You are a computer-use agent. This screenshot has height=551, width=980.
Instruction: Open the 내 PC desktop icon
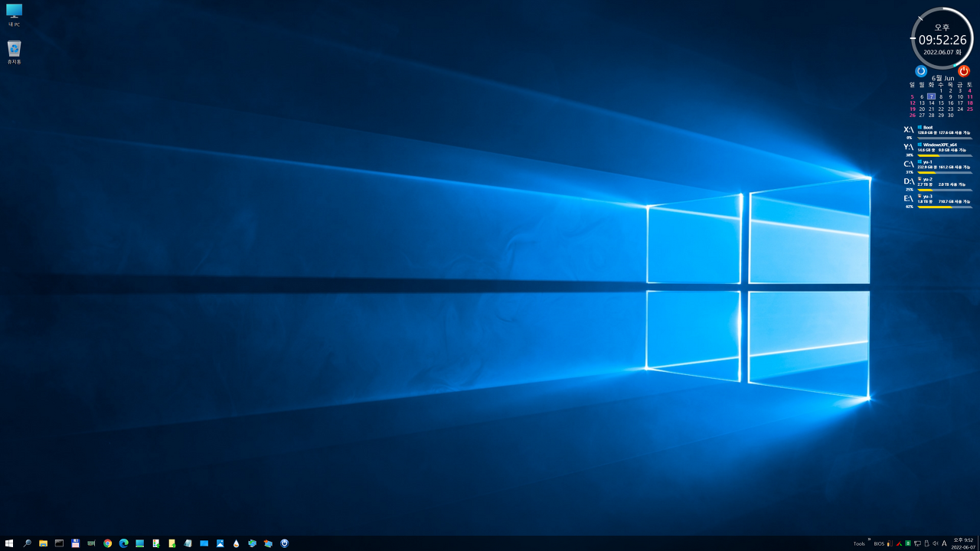(15, 15)
